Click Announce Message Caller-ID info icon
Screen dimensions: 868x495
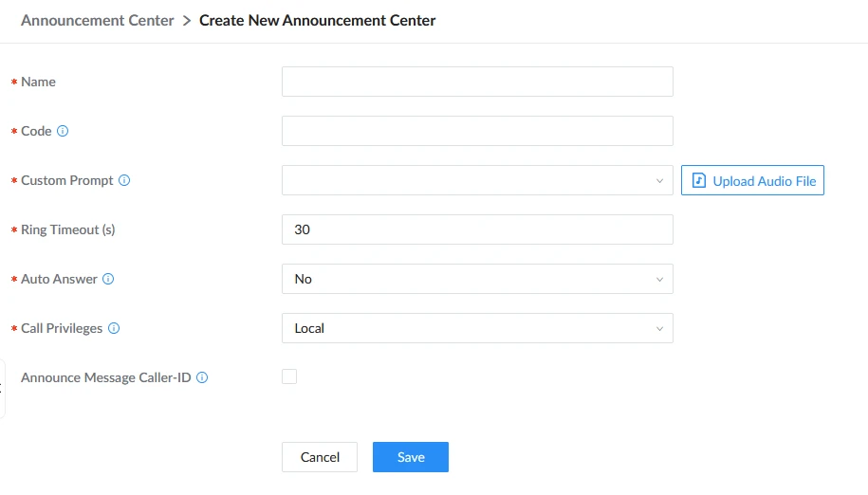click(x=202, y=377)
